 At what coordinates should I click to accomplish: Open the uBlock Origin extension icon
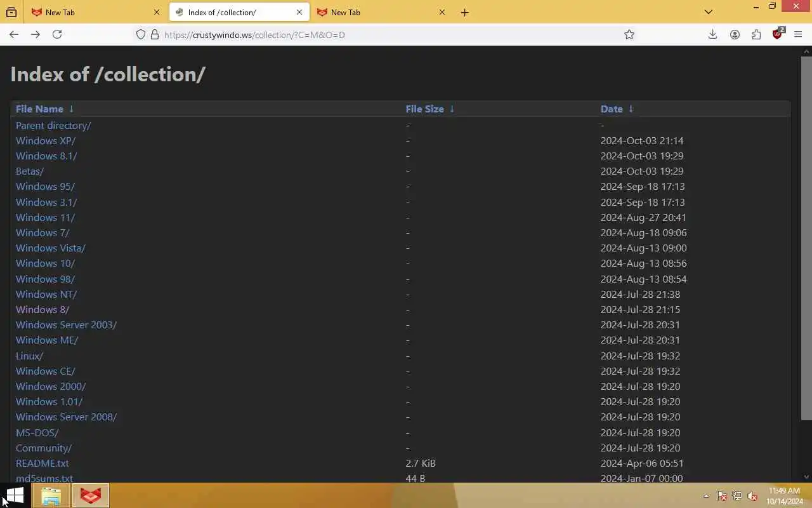point(778,35)
